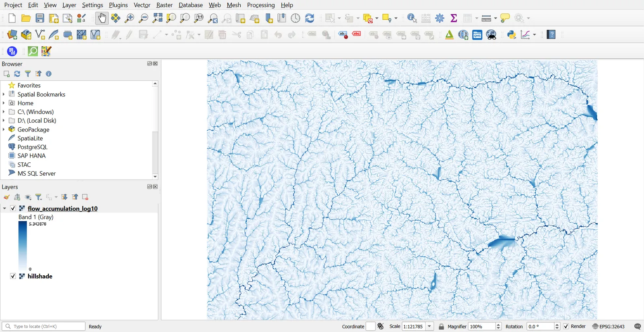Open the Layer menu
Screen dimensions: 644x332
coord(69,5)
